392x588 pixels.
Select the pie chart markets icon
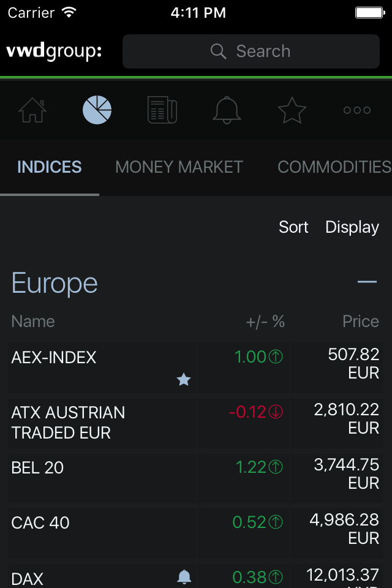(97, 110)
